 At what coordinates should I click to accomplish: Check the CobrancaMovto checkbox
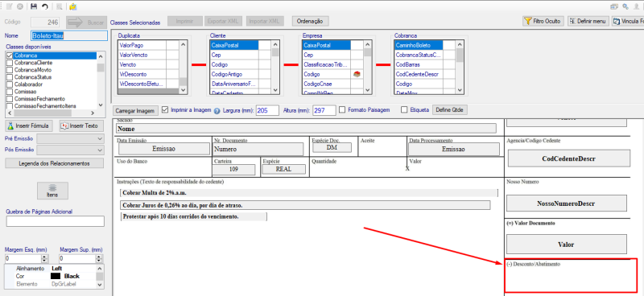pyautogui.click(x=10, y=70)
